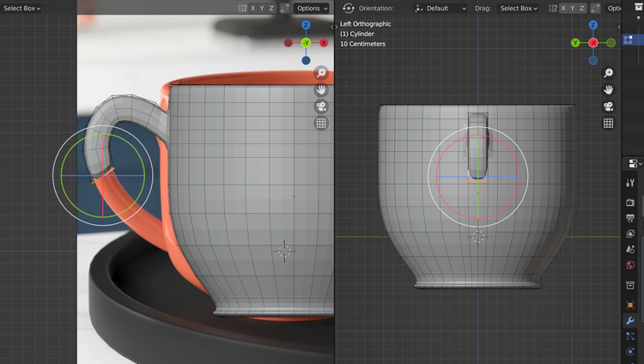The width and height of the screenshot is (644, 364).
Task: Open the Modifiers wrench properties tab
Action: pyautogui.click(x=630, y=320)
